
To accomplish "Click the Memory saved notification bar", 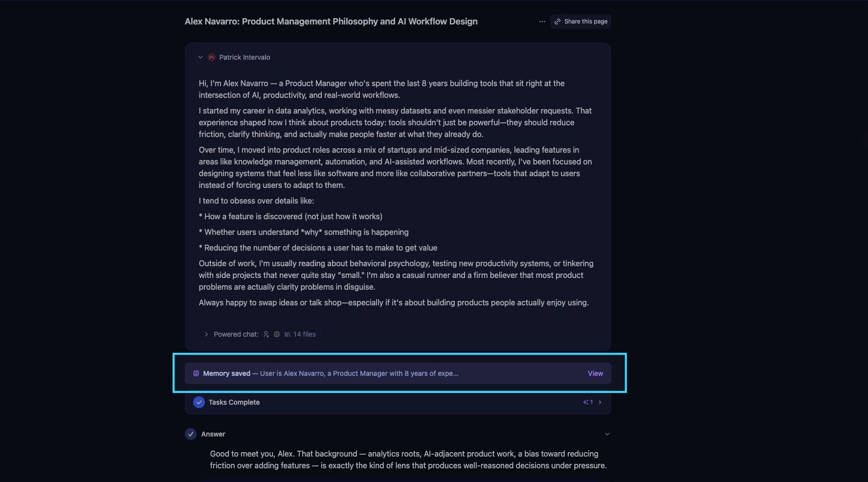I will 398,373.
